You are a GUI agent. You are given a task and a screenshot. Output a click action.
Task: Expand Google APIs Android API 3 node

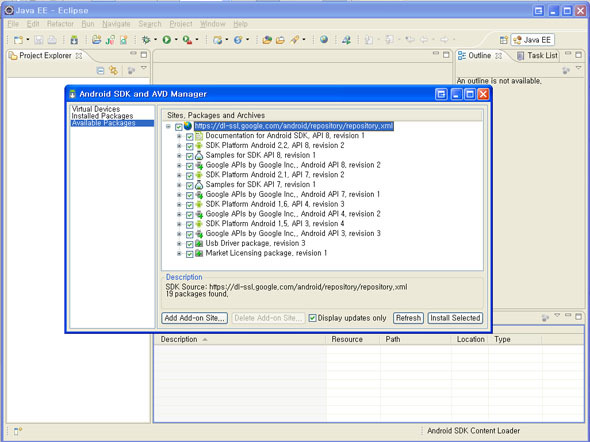point(179,234)
